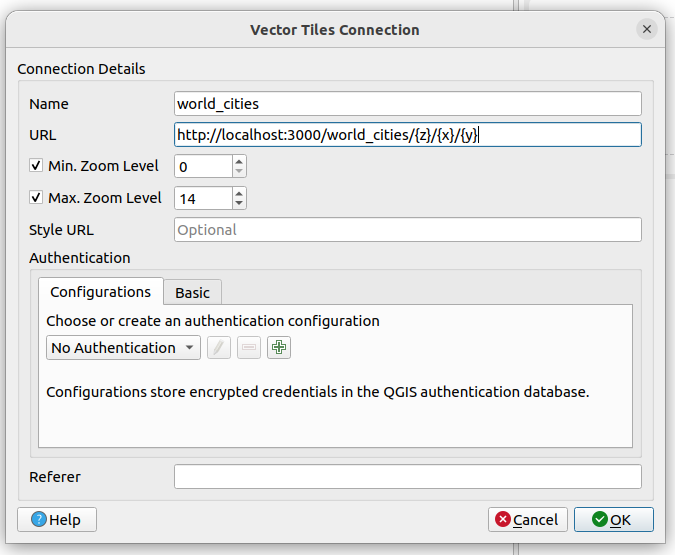Viewport: 675px width, 555px height.
Task: Click the edit authentication configuration pencil icon
Action: pyautogui.click(x=219, y=348)
